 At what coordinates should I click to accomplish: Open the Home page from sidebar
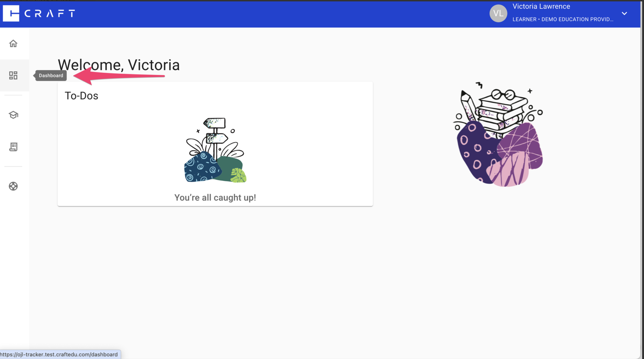(x=13, y=43)
